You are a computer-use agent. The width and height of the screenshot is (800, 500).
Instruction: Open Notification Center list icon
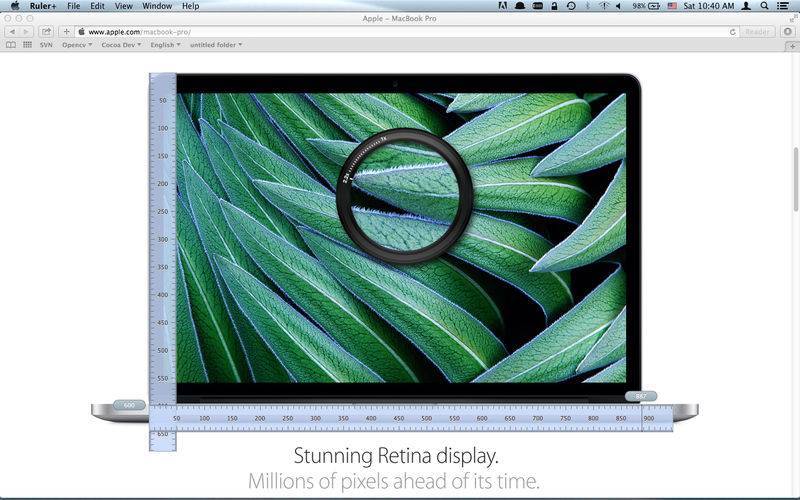point(783,6)
